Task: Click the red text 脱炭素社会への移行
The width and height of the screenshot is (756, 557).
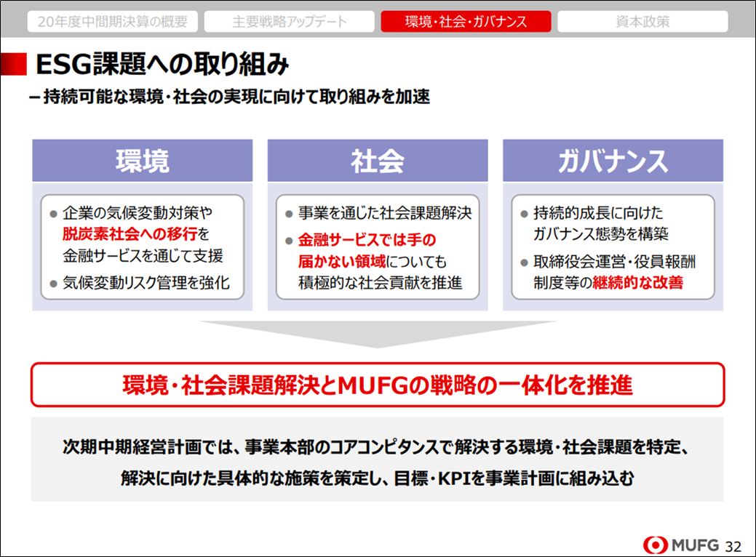Action: tap(130, 234)
